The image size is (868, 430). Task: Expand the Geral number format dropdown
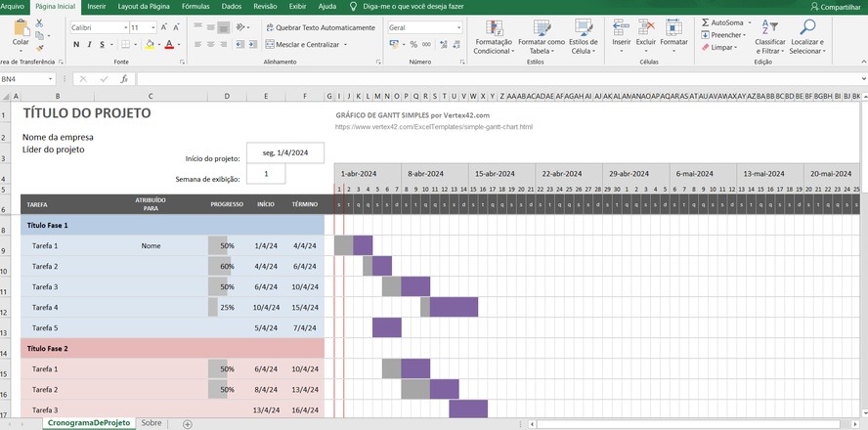point(458,27)
